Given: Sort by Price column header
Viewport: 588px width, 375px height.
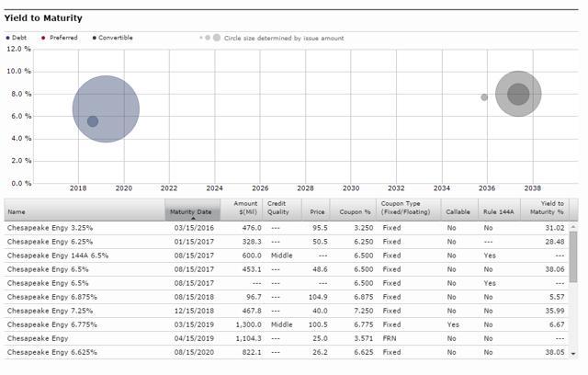Looking at the screenshot, I should click(x=316, y=210).
